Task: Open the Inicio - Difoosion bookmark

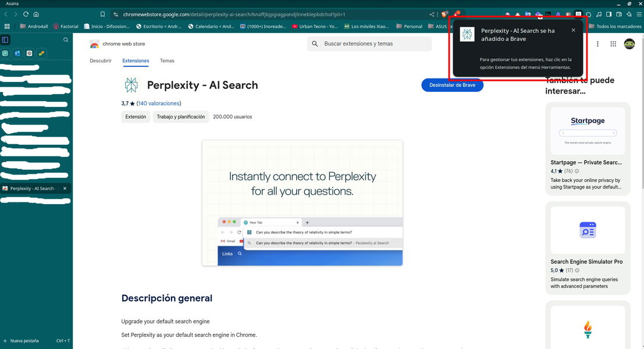Action: pyautogui.click(x=107, y=26)
